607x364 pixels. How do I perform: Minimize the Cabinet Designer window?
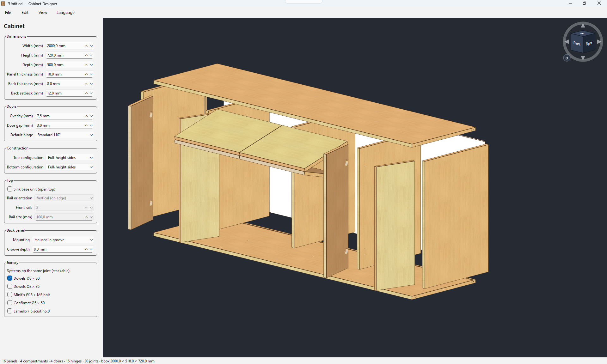[570, 3]
